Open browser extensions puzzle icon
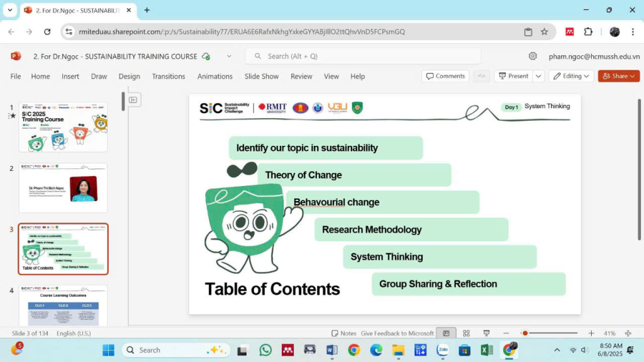This screenshot has width=644, height=362. (x=588, y=31)
